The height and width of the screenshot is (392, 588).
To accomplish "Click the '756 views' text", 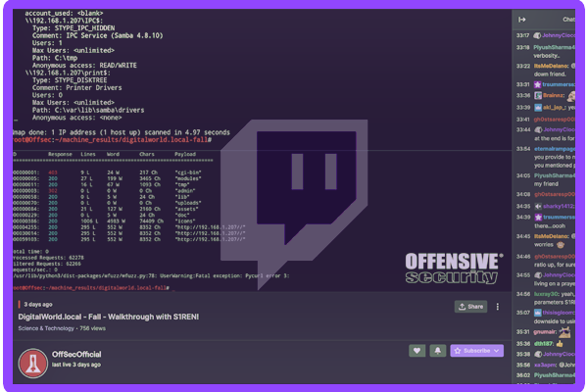I will [x=93, y=328].
